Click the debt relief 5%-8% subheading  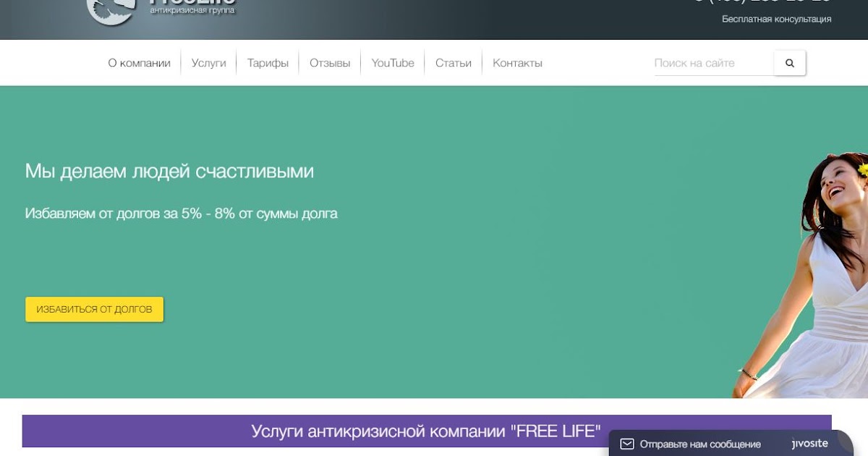point(182,213)
